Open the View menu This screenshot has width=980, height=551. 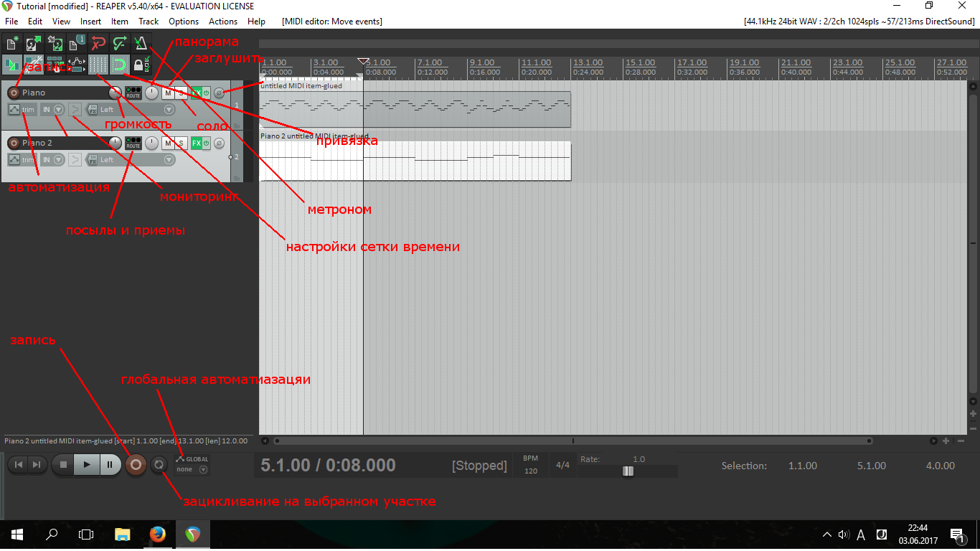62,22
